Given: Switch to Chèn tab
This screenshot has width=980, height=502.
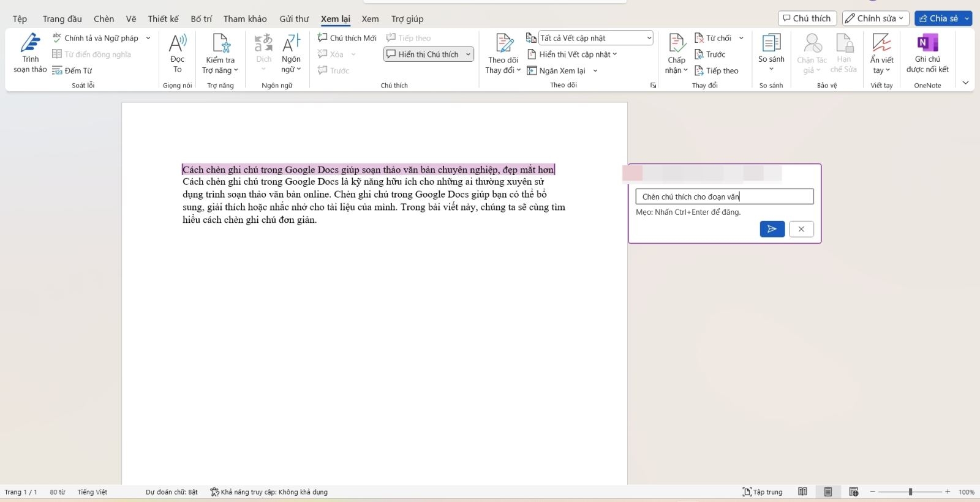Looking at the screenshot, I should point(104,19).
